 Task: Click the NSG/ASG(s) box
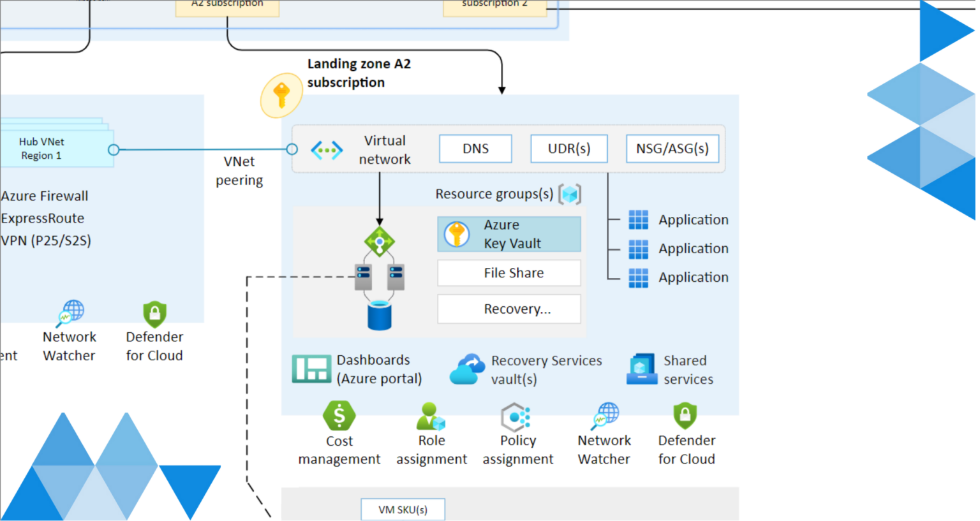(672, 149)
